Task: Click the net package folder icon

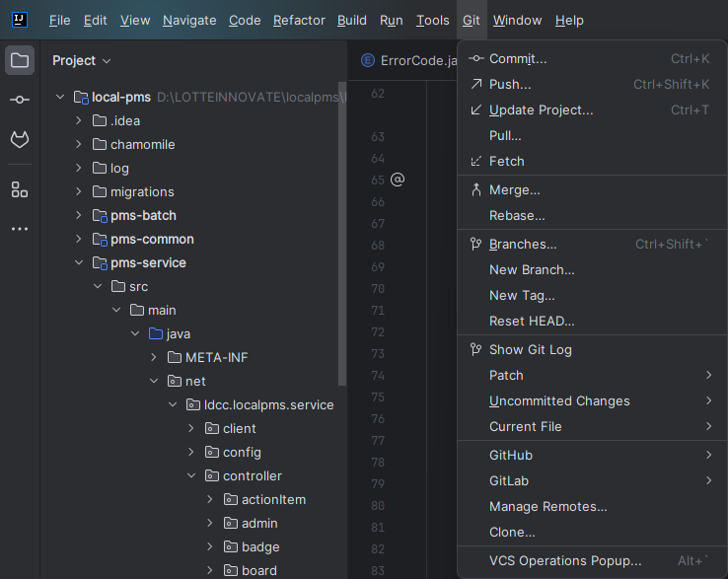Action: pyautogui.click(x=174, y=381)
